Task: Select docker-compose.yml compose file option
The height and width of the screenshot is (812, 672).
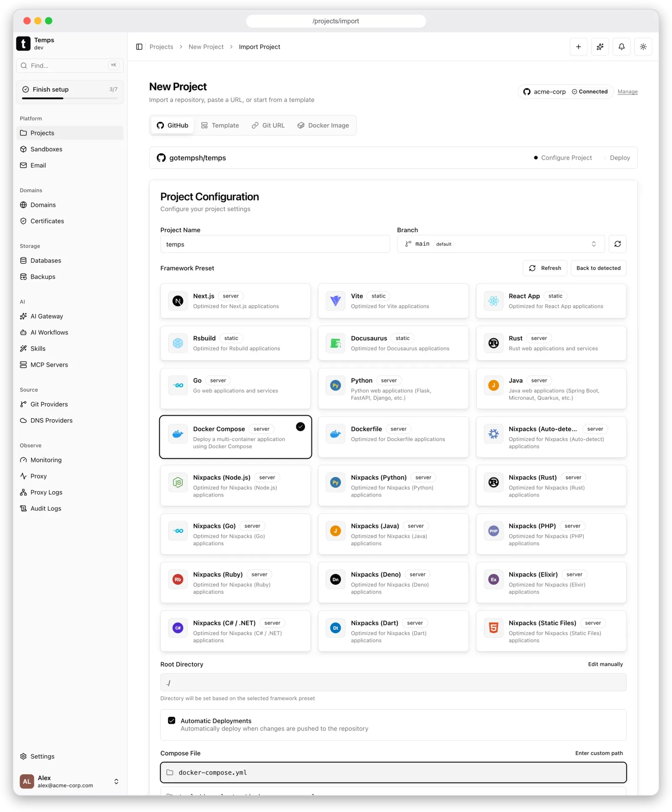Action: click(393, 772)
